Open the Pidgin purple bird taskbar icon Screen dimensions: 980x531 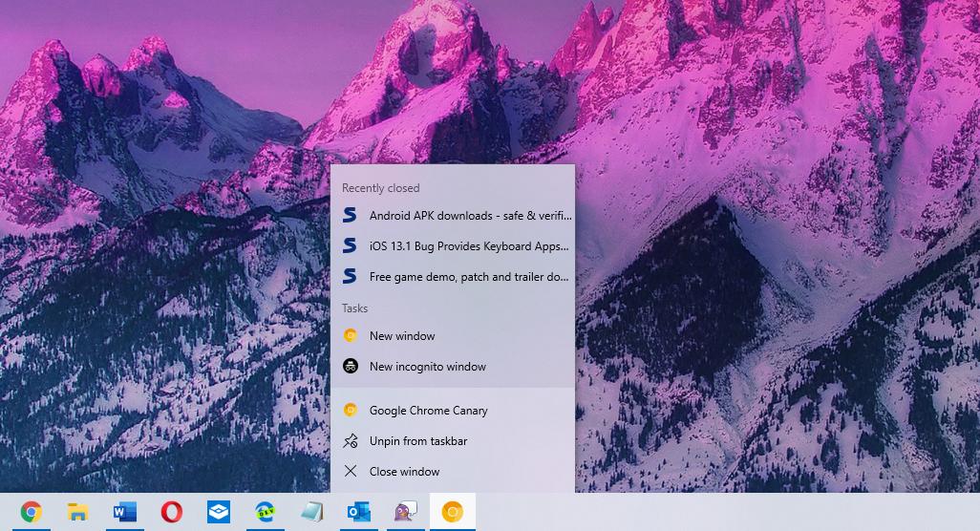click(406, 512)
